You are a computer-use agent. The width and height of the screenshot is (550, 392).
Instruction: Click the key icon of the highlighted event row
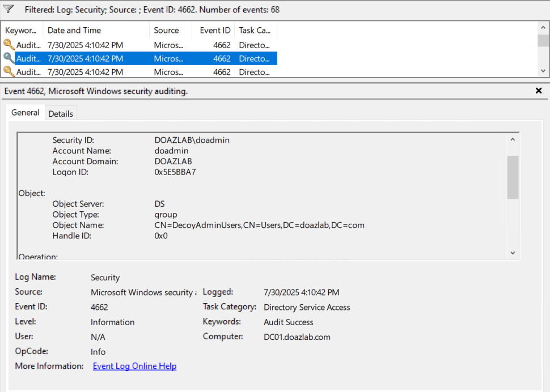(9, 58)
